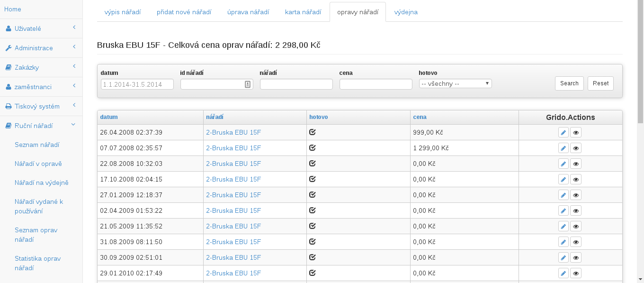Open the hotovo filter dropdown
The width and height of the screenshot is (644, 283).
tap(455, 84)
